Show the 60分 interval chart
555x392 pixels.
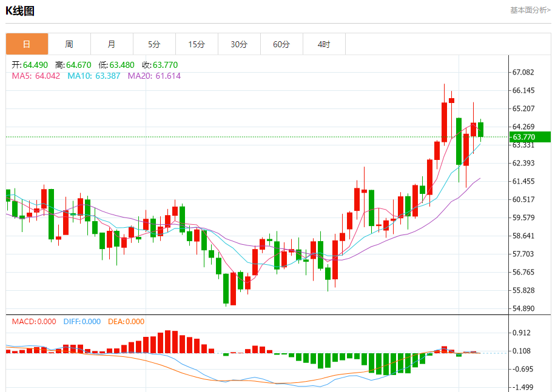point(281,44)
